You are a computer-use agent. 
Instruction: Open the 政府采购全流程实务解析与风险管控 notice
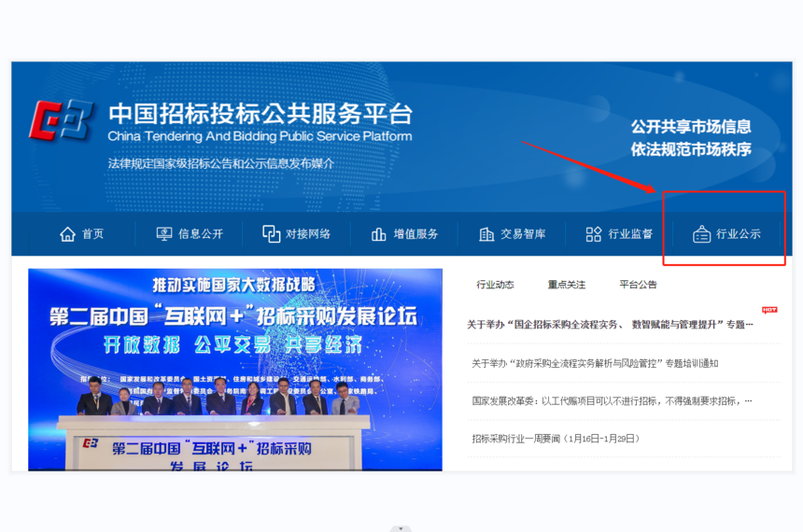coord(595,364)
